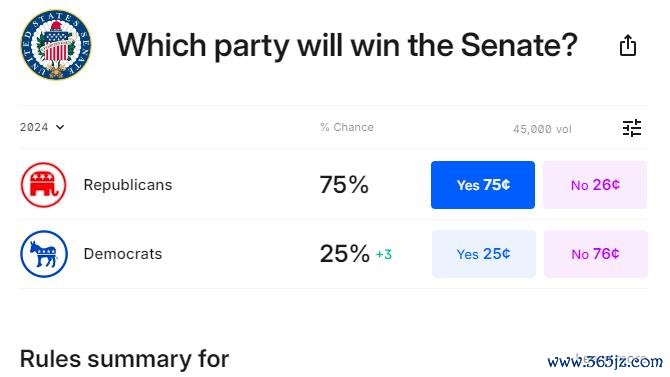Click the +3 change indicator
Viewport: 670px width, 377px height.
tap(384, 254)
